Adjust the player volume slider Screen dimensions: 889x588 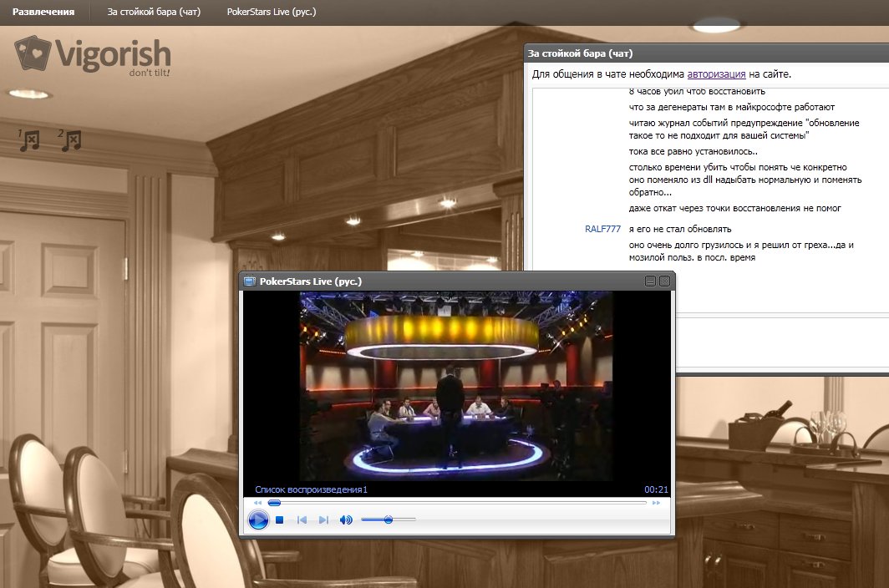coord(389,520)
